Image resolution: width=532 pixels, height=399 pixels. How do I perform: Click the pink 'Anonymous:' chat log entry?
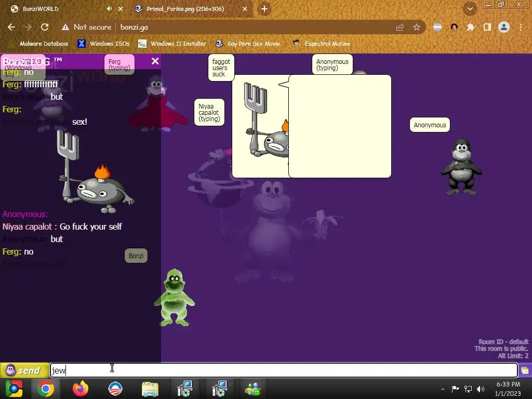(x=25, y=214)
